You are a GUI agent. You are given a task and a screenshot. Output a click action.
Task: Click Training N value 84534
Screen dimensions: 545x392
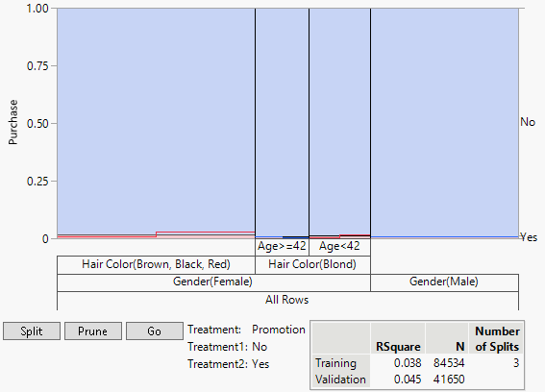point(449,363)
